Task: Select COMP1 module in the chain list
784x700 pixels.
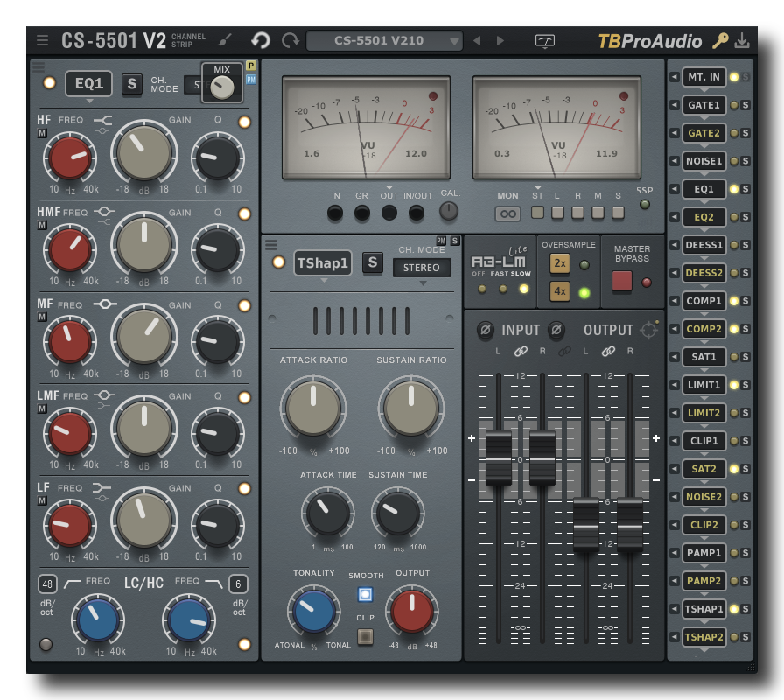Action: click(703, 301)
